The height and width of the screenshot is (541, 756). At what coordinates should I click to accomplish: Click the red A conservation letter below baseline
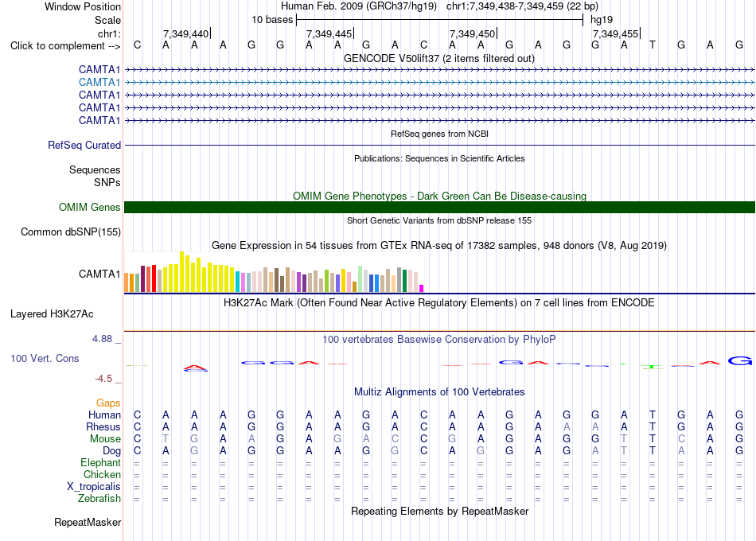(x=195, y=368)
